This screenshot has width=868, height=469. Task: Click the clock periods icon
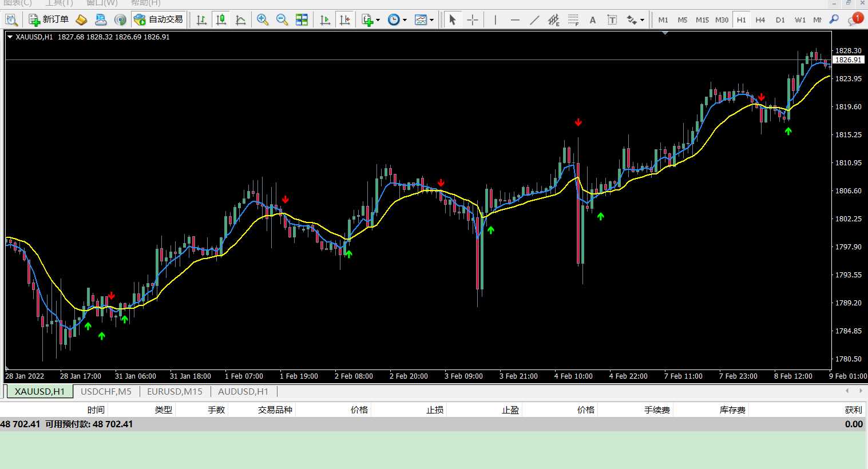(394, 20)
